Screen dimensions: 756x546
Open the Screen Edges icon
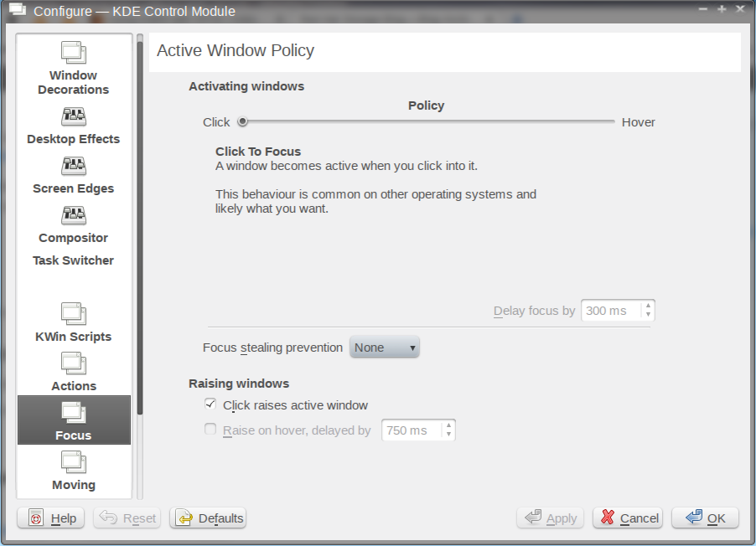74,166
